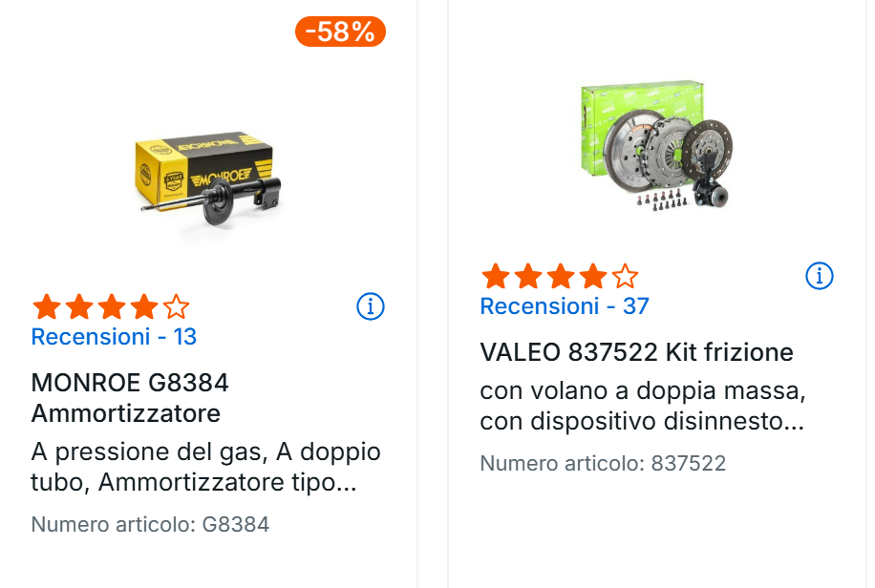This screenshot has width=875, height=588.
Task: Click the info icon on the MONROE card
Action: pyautogui.click(x=371, y=306)
